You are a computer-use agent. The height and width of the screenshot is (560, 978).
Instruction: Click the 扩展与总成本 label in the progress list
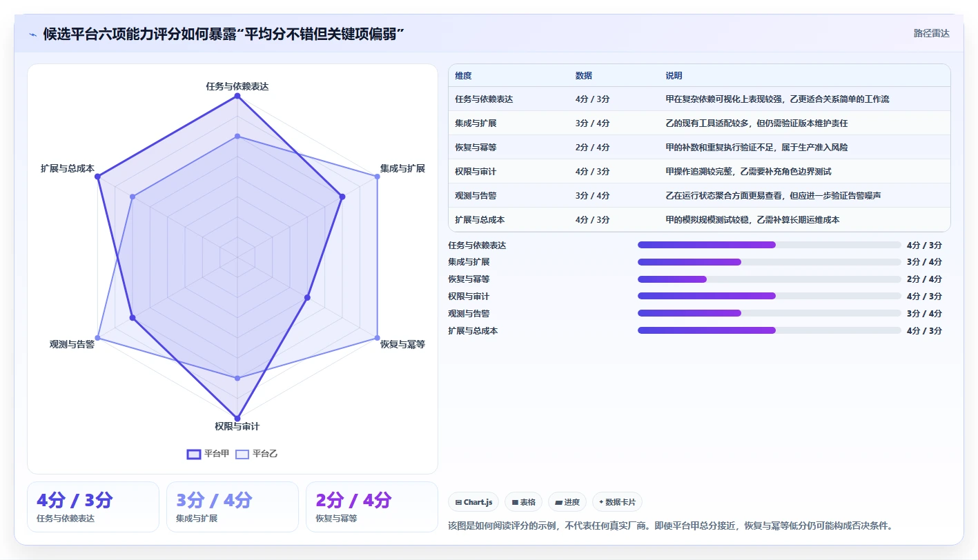(x=473, y=331)
